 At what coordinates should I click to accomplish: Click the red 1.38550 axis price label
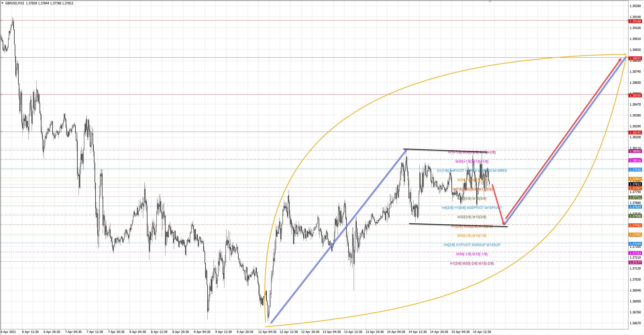coord(635,95)
